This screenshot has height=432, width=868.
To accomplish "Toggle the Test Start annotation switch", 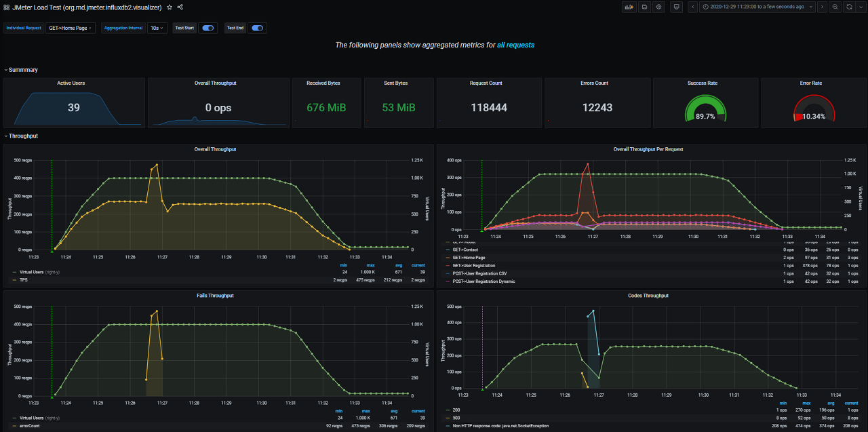I will tap(208, 28).
